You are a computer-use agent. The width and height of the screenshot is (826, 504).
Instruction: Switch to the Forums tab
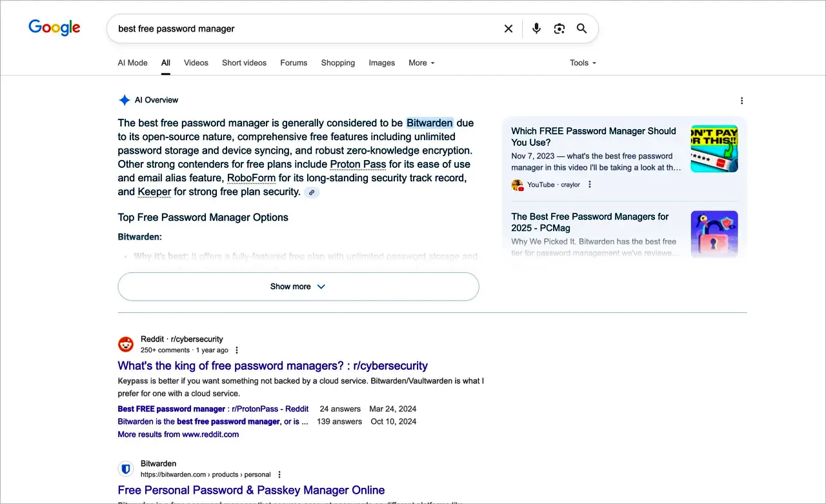coord(294,63)
